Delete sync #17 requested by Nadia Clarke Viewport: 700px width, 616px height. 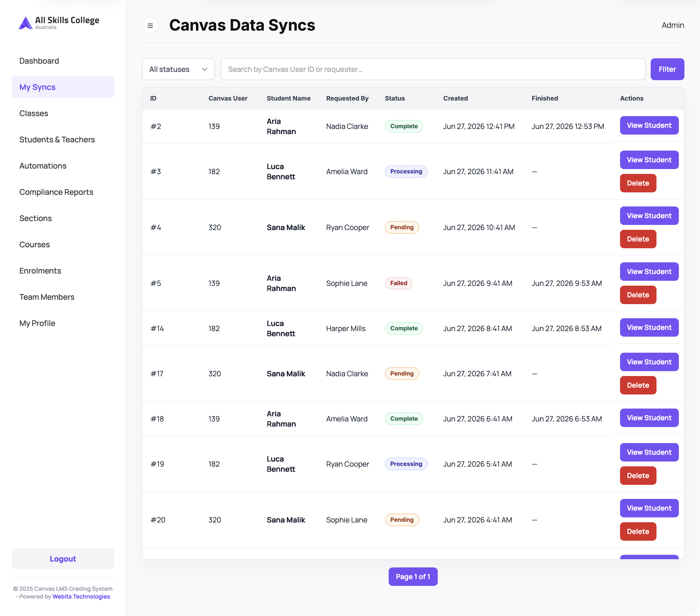point(638,385)
